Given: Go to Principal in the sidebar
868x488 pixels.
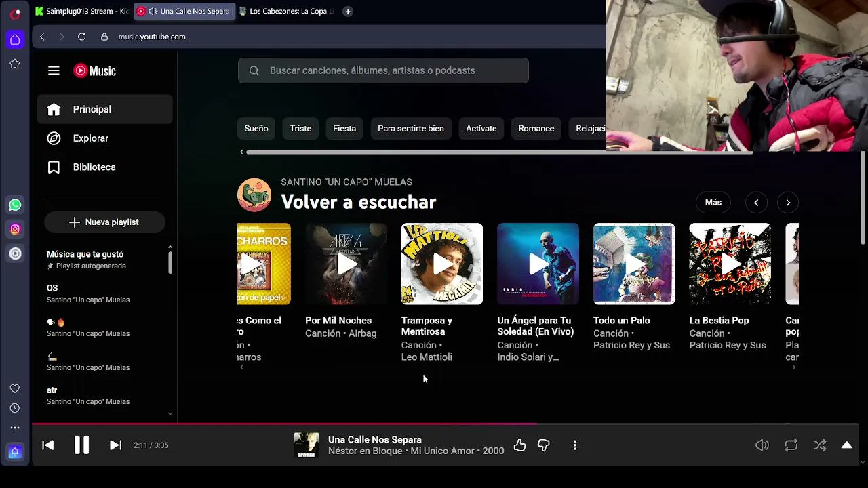Looking at the screenshot, I should (105, 109).
